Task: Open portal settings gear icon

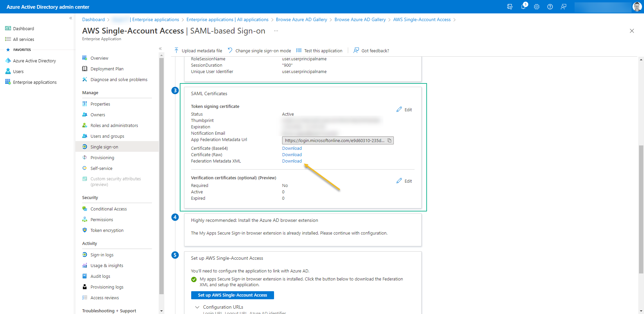Action: coord(537,7)
